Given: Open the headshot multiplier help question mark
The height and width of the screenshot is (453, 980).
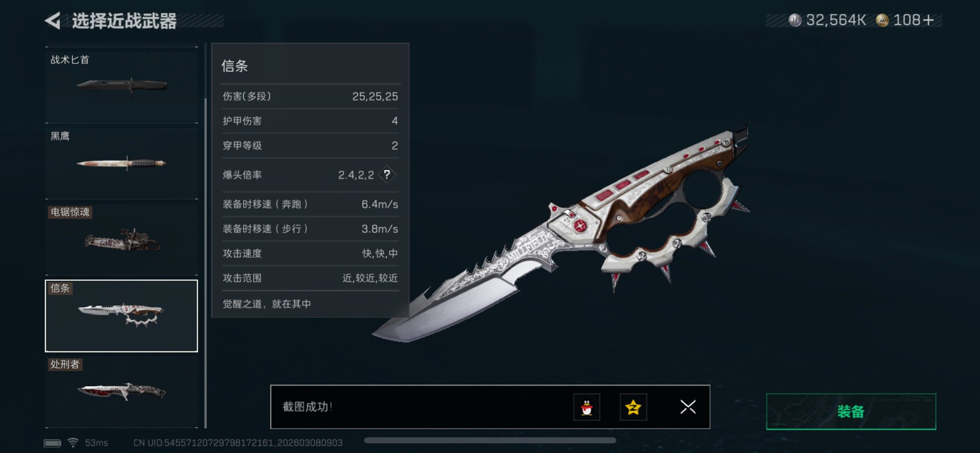Looking at the screenshot, I should tap(387, 174).
